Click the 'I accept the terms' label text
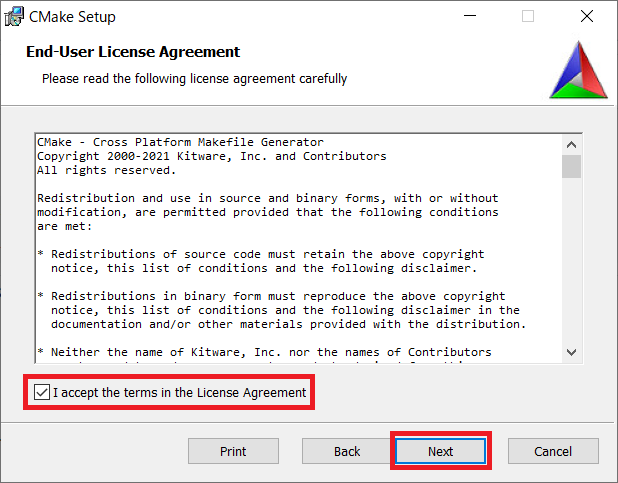 click(179, 393)
